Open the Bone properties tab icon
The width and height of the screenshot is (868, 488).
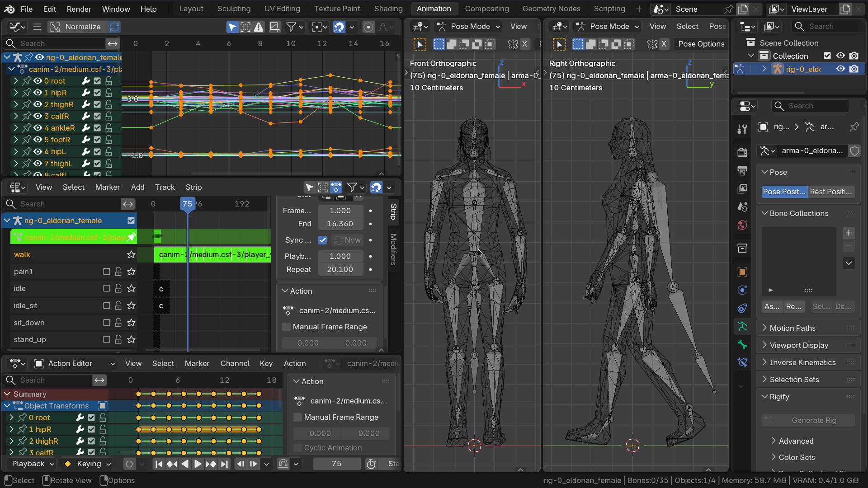742,344
